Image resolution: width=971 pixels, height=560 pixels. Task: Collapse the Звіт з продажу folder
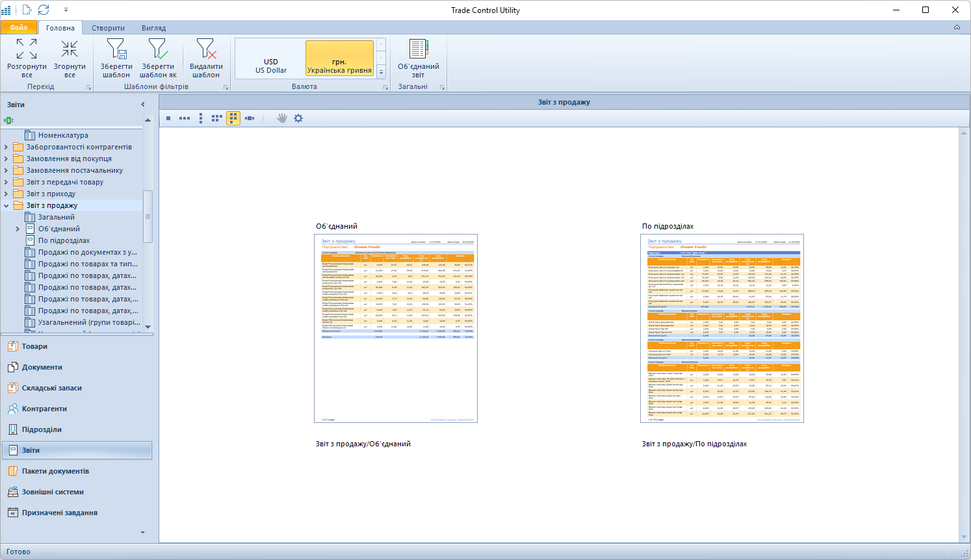pos(6,206)
